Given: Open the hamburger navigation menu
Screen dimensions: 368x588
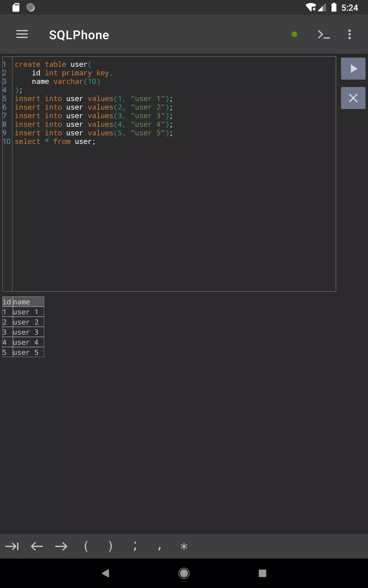Looking at the screenshot, I should click(x=22, y=34).
